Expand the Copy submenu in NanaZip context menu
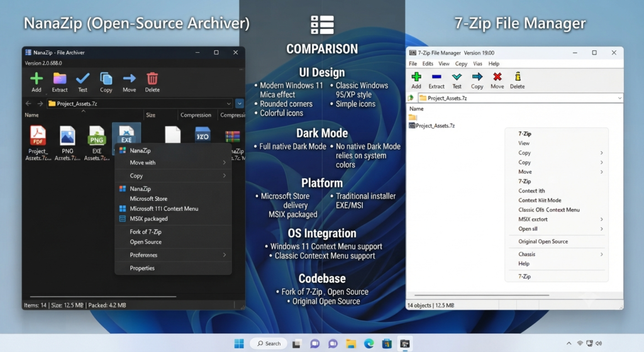 (225, 176)
